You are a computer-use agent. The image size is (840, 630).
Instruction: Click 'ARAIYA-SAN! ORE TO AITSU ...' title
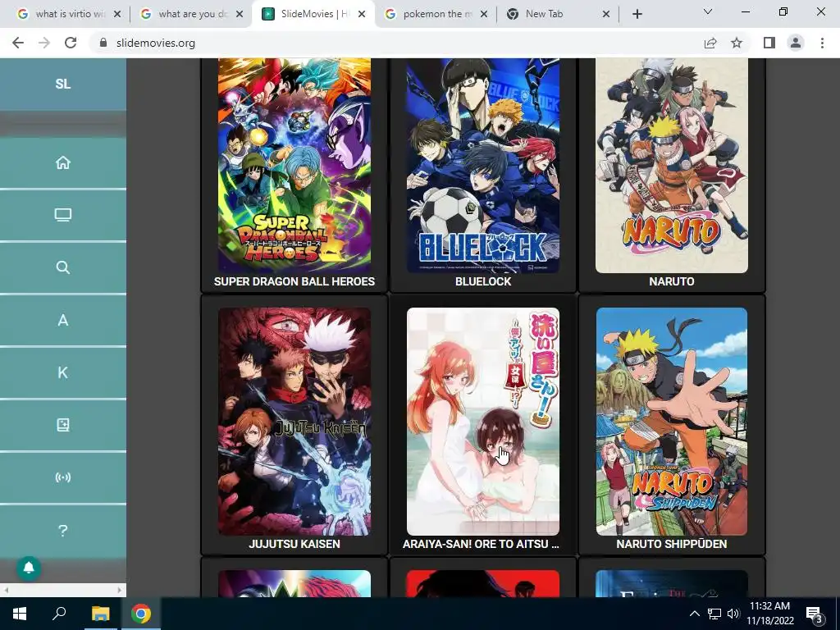(x=481, y=544)
